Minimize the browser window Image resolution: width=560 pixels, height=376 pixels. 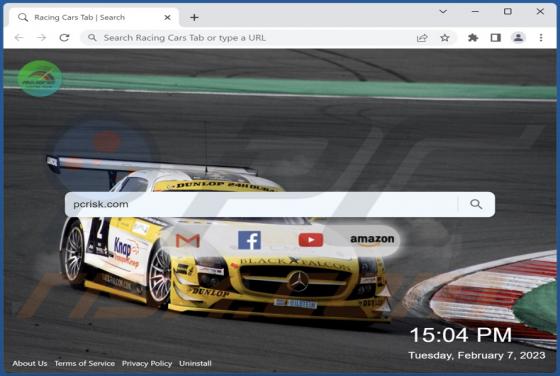click(475, 12)
